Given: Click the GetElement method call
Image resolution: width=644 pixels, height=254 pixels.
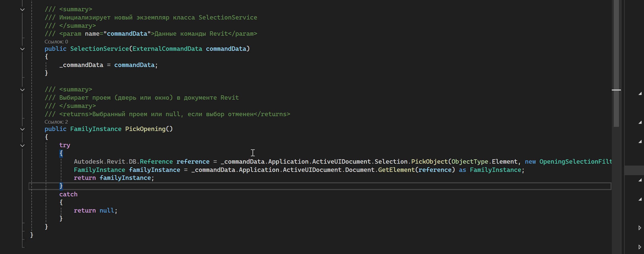Looking at the screenshot, I should coord(396,170).
